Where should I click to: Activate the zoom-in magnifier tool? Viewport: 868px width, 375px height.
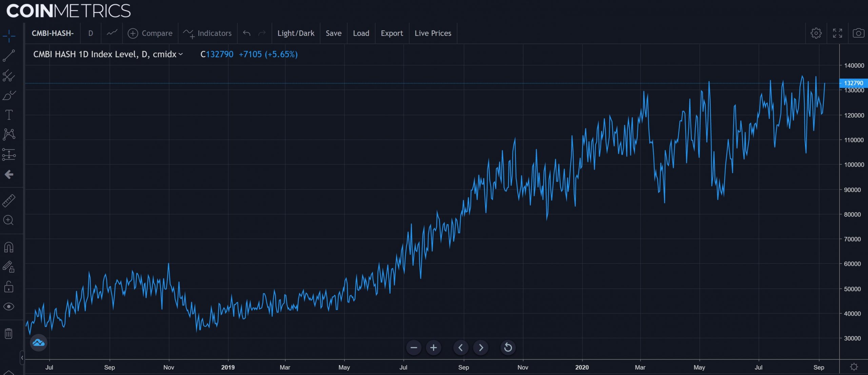pyautogui.click(x=9, y=220)
